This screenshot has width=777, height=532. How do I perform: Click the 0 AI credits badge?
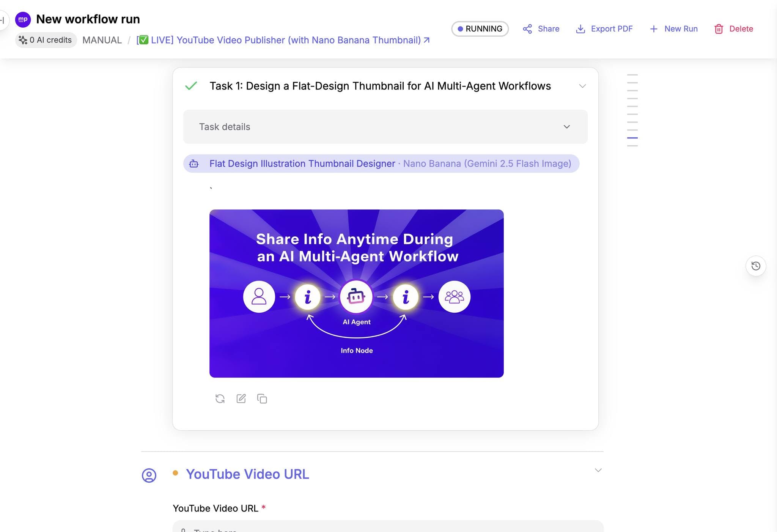coord(46,40)
